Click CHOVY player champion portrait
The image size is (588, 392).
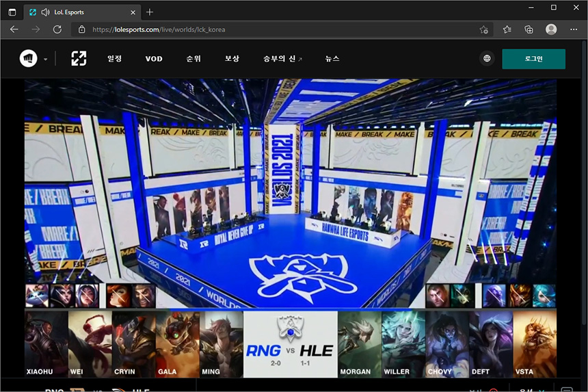(447, 344)
